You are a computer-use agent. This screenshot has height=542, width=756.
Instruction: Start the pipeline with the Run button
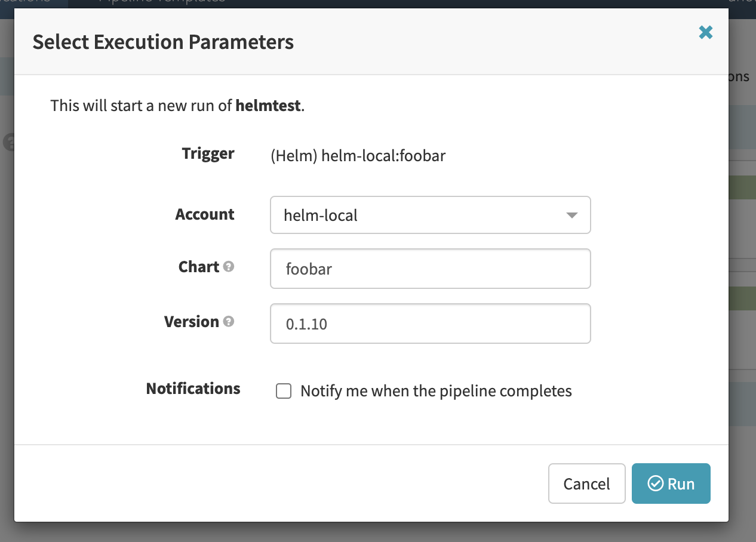pos(671,484)
